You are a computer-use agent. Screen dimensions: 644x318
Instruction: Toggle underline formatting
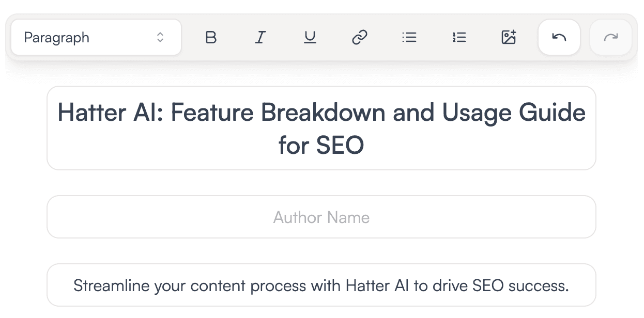coord(310,37)
